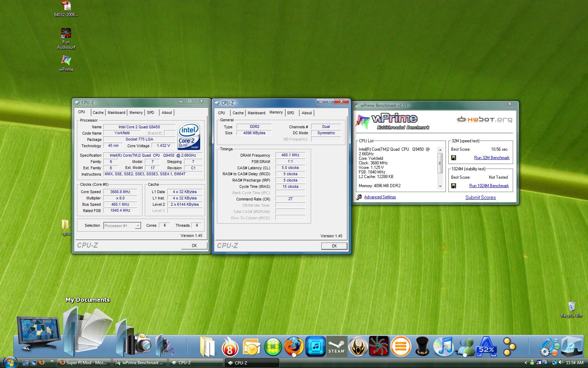This screenshot has height=368, width=588.
Task: Launch iTunes from the dock
Action: click(444, 346)
